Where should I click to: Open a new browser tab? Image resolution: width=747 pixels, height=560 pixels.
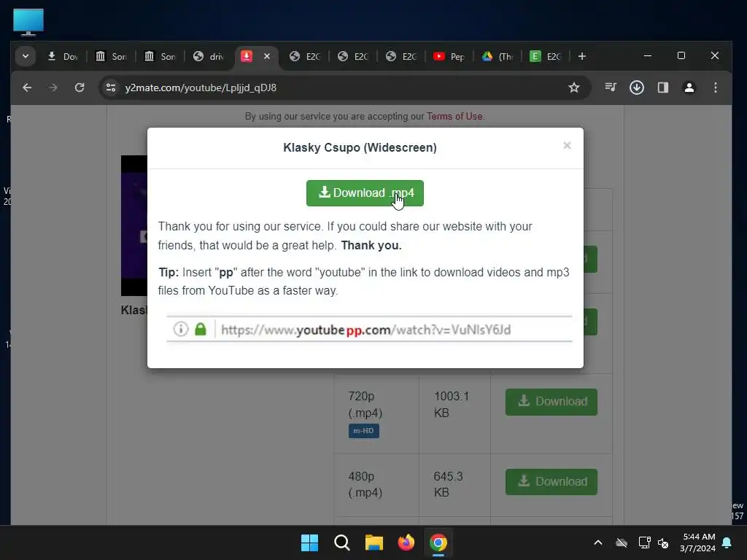[x=581, y=56]
